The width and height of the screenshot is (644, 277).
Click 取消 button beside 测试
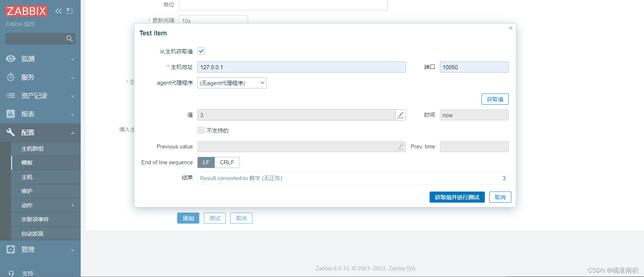241,218
